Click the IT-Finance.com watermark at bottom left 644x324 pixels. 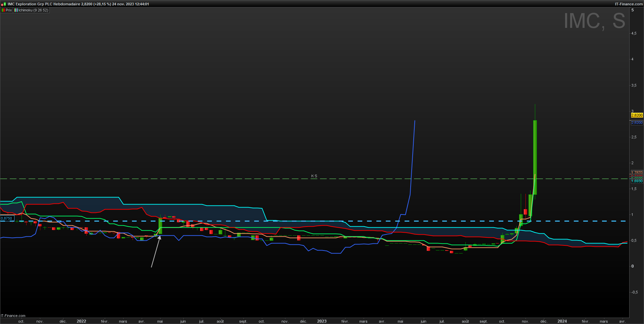13,316
